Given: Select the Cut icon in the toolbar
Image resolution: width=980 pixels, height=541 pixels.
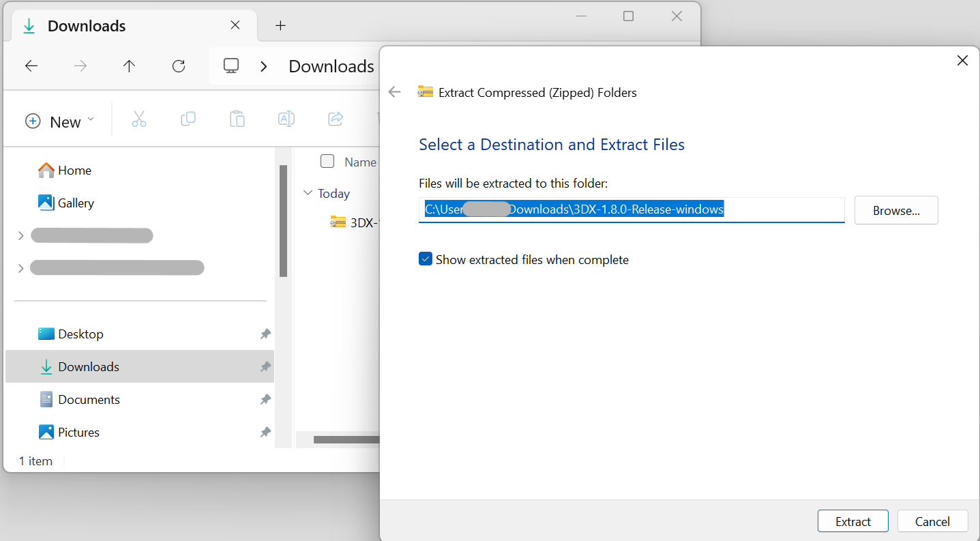Looking at the screenshot, I should coord(139,119).
